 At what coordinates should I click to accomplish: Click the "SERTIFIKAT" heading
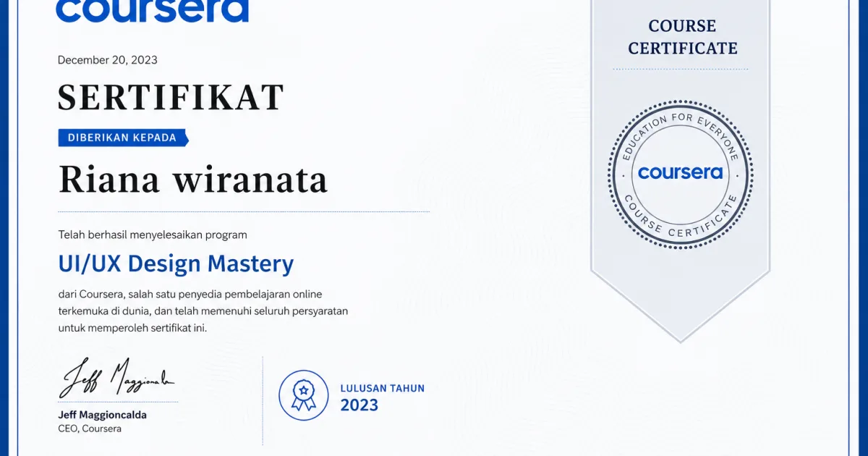pyautogui.click(x=171, y=97)
